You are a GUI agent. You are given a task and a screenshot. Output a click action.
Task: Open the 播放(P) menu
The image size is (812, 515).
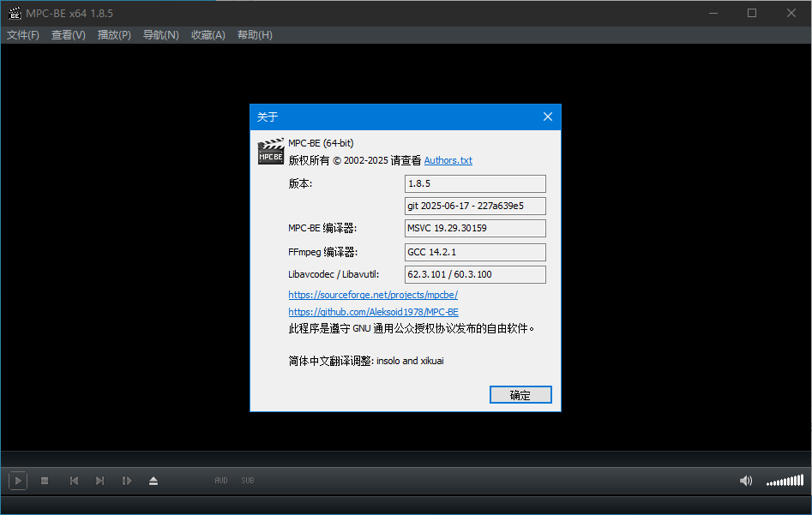pos(114,34)
